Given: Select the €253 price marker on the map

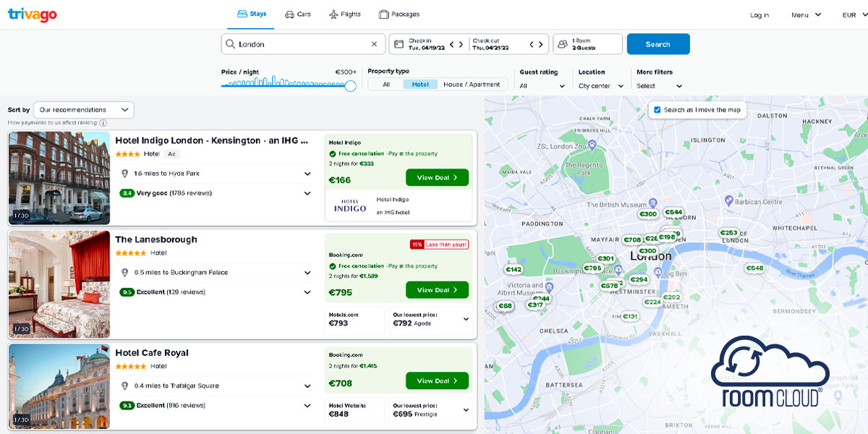Looking at the screenshot, I should click(728, 233).
